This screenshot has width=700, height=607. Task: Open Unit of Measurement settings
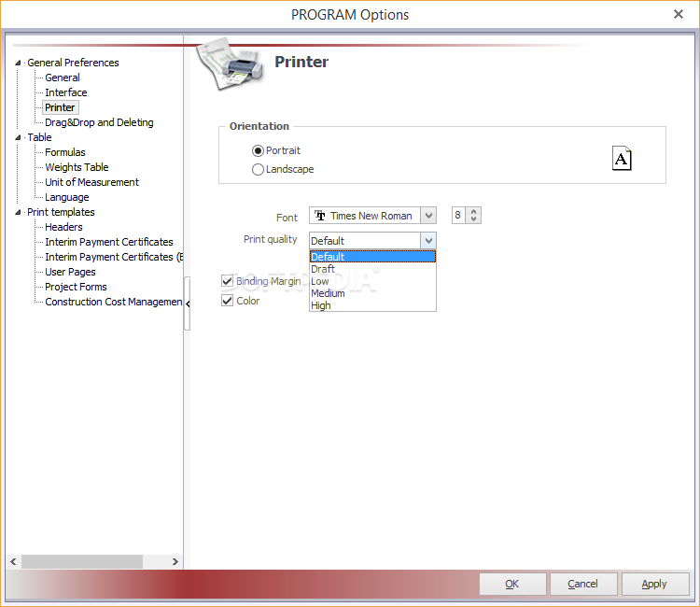[92, 182]
